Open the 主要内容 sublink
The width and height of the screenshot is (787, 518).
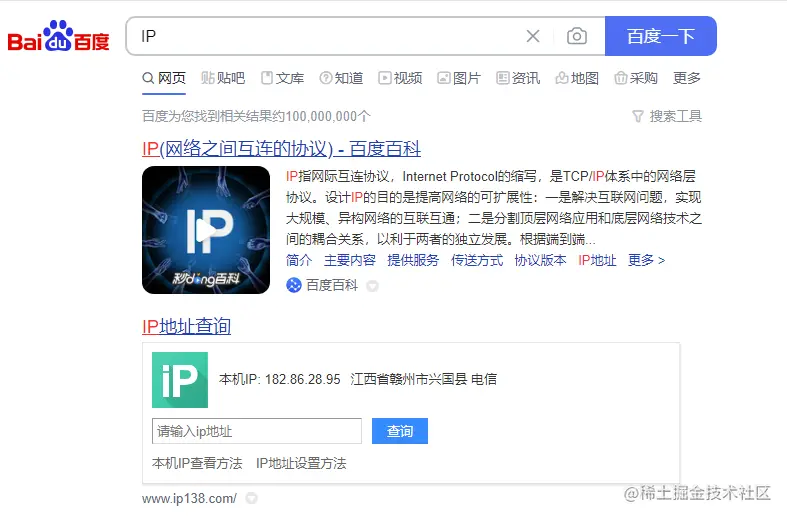tap(350, 260)
